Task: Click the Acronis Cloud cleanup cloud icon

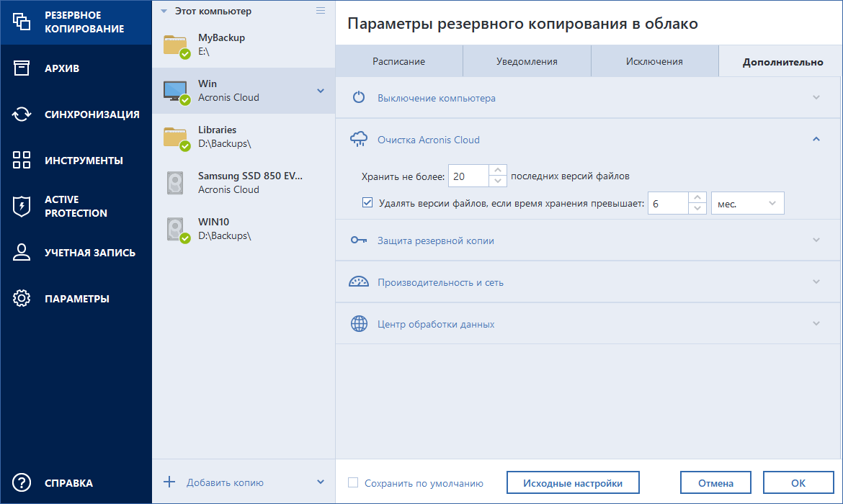Action: [x=359, y=140]
